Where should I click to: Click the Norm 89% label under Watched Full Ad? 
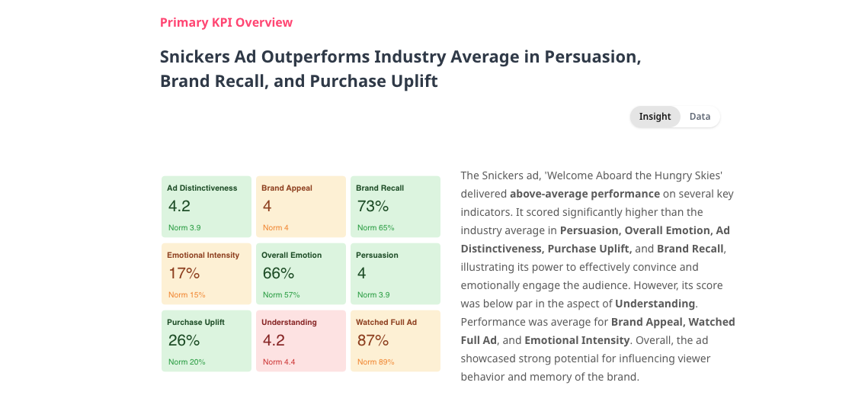click(376, 362)
